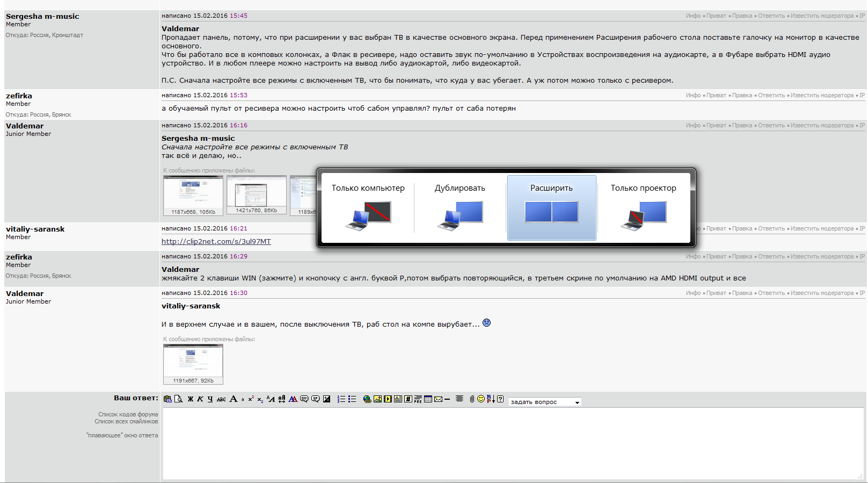Open the 1191x667, 92Kb attachment thumbnail
The image size is (868, 483).
pyautogui.click(x=193, y=364)
